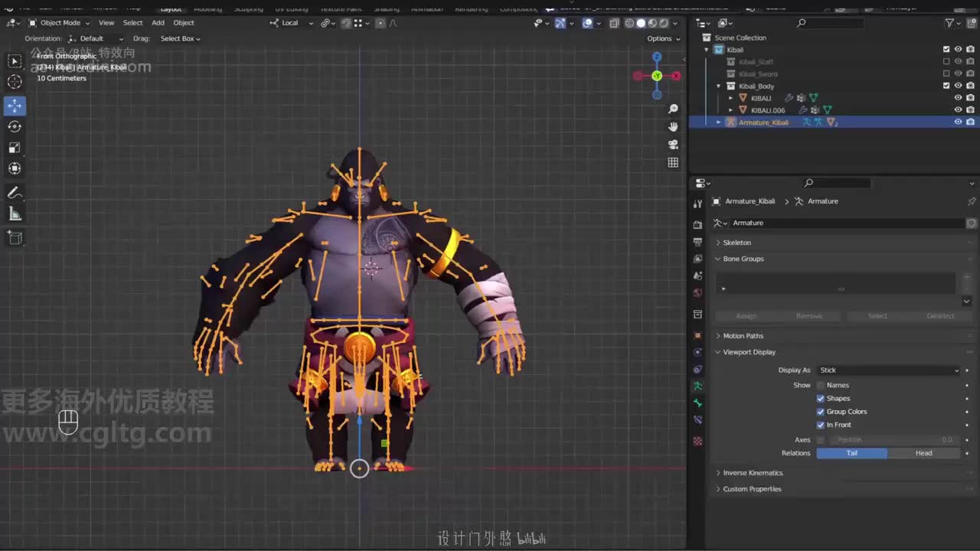Enable the Kibali_Staff collection checkbox

[946, 62]
